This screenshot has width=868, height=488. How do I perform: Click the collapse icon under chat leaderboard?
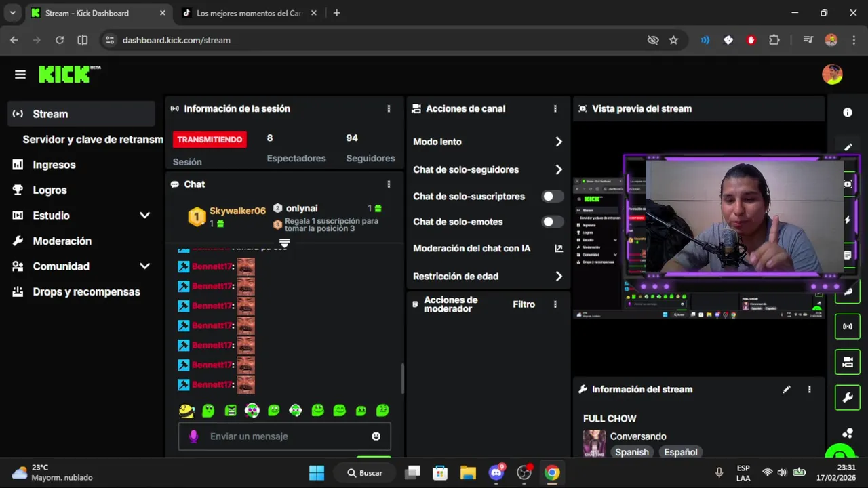click(x=285, y=243)
